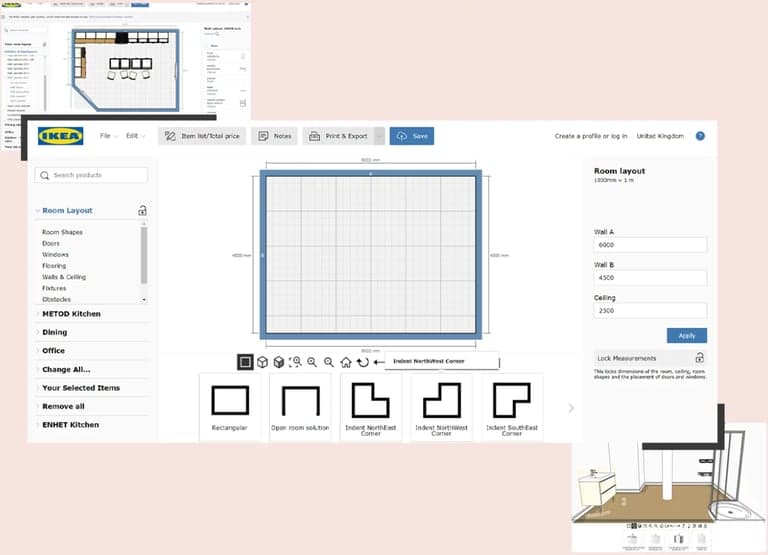Switch to shaded 3D cube view
Viewport: 768px width, 555px height.
pos(279,362)
